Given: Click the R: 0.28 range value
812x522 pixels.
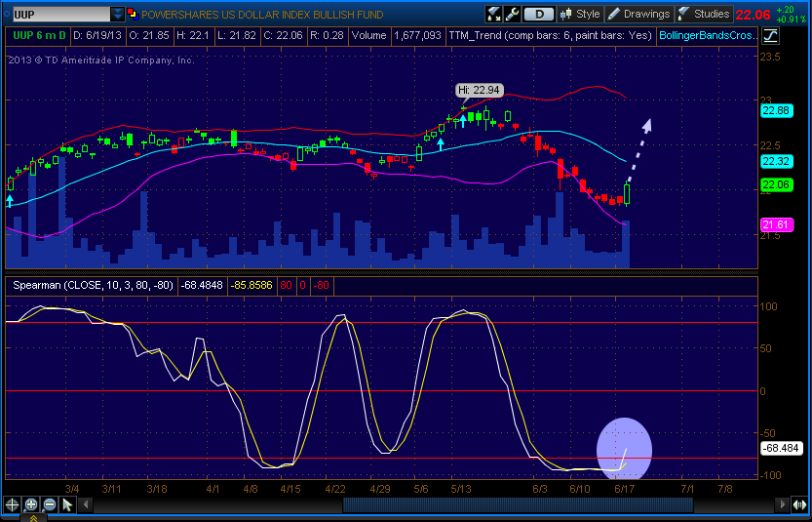Looking at the screenshot, I should (x=327, y=36).
